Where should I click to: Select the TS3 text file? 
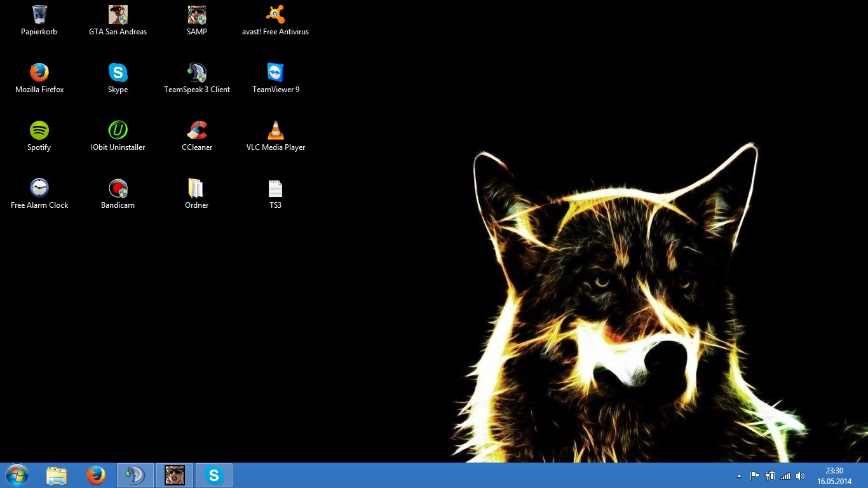point(275,188)
